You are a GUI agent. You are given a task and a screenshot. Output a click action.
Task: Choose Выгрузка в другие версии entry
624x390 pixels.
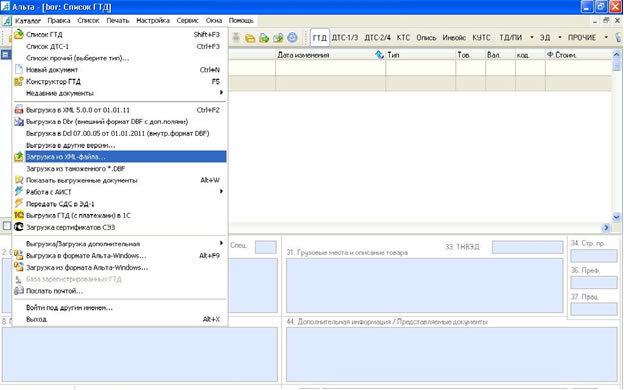pos(119,145)
